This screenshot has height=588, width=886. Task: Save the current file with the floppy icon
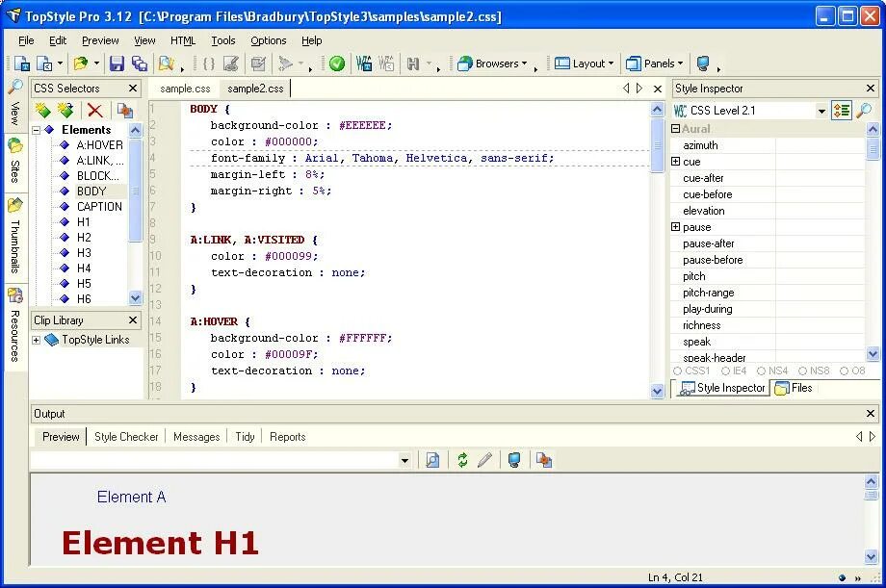point(117,64)
